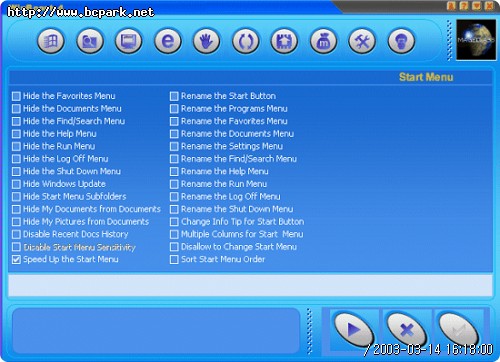Tick Rename the Run Menu
The width and height of the screenshot is (500, 362).
(174, 184)
